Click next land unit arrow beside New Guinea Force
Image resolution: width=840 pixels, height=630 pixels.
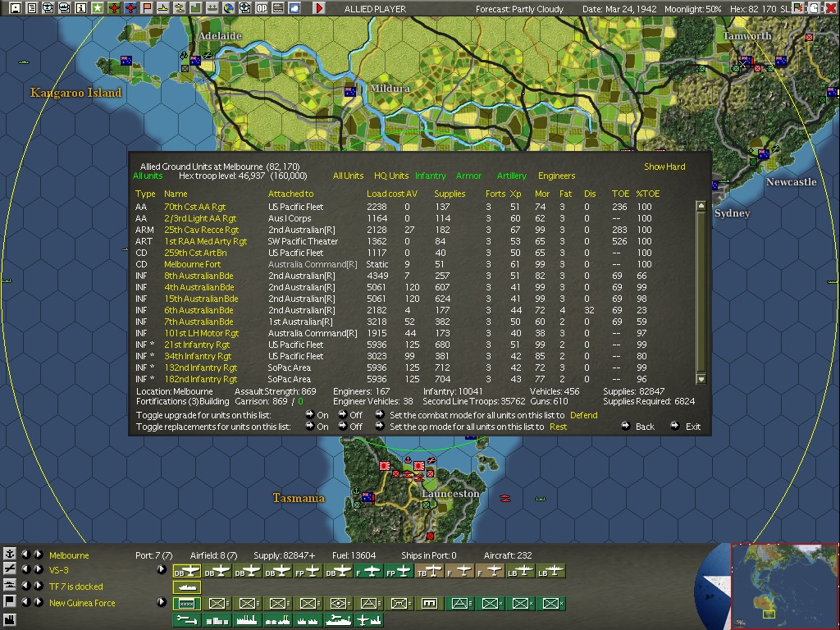coord(39,601)
